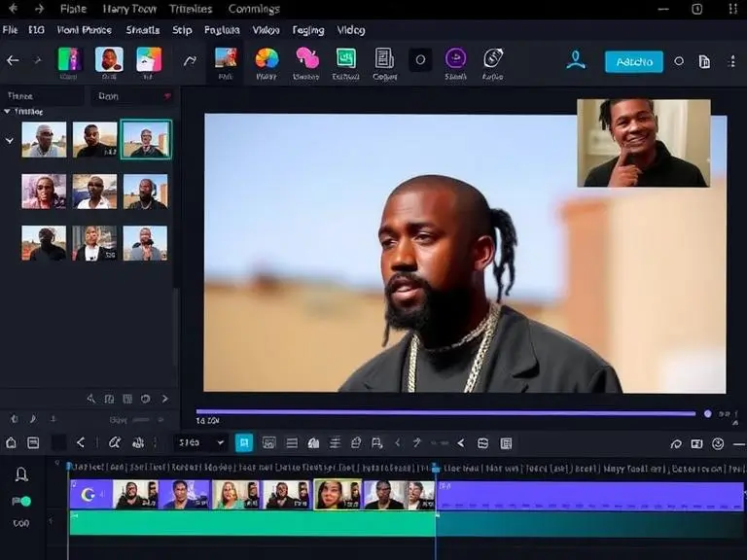Click the hand tool icon in the timeline toolbar
This screenshot has height=560, width=747.
pos(139,443)
